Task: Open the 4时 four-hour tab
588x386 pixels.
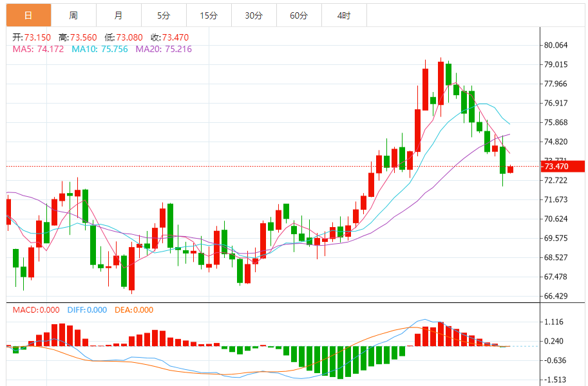Action: tap(344, 15)
